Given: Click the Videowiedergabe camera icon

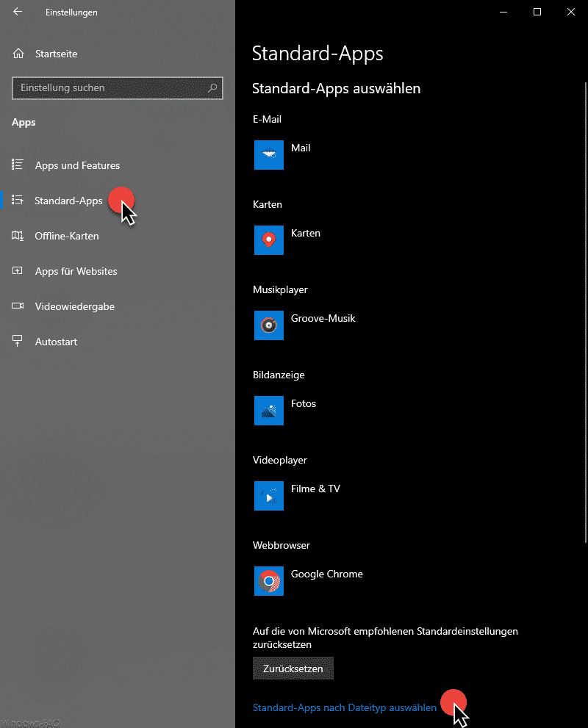Looking at the screenshot, I should tap(17, 306).
